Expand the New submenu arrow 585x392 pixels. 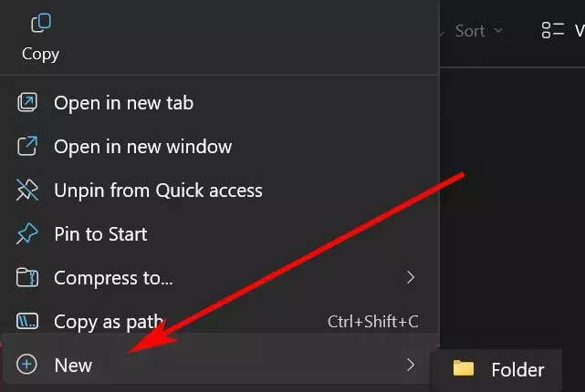coord(411,365)
